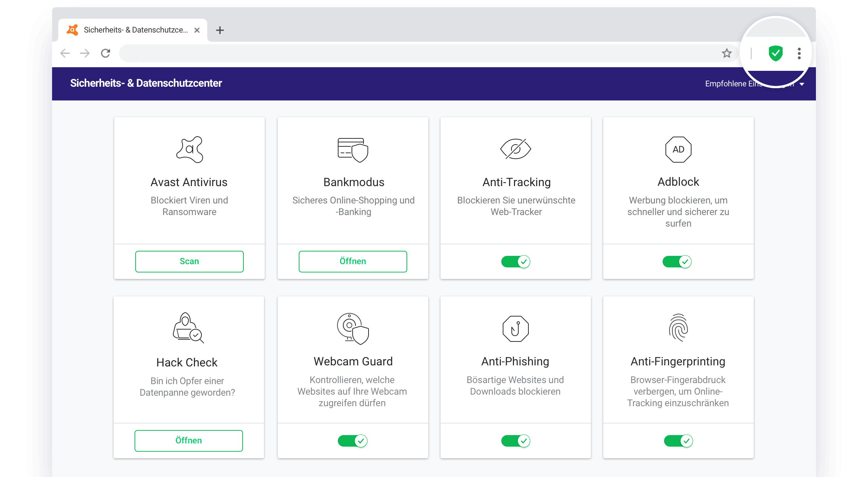Go back with the back arrow
The height and width of the screenshot is (477, 868).
coord(65,53)
